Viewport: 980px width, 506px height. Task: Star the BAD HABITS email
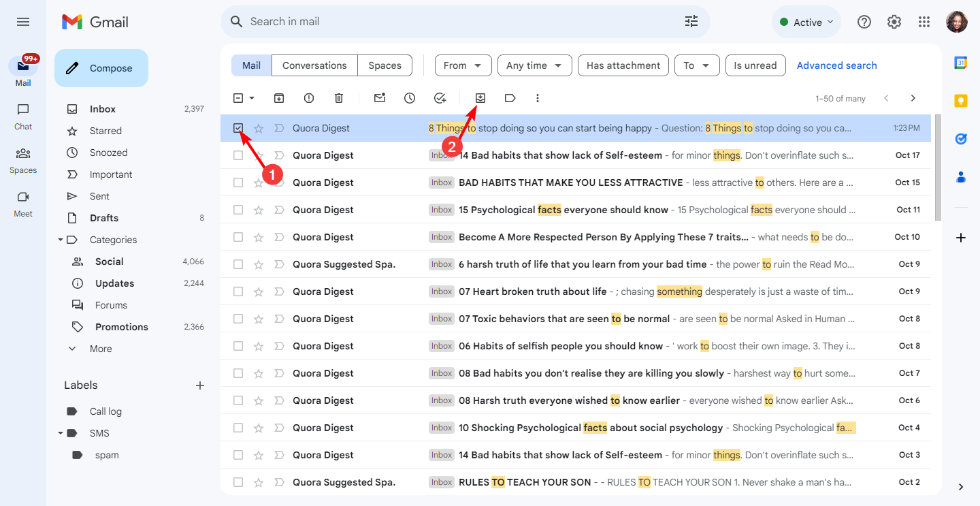tap(258, 182)
